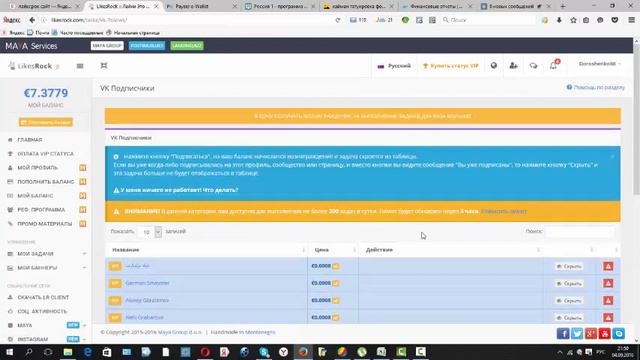Sort table by Цена column
The width and height of the screenshot is (640, 360).
[x=333, y=249]
